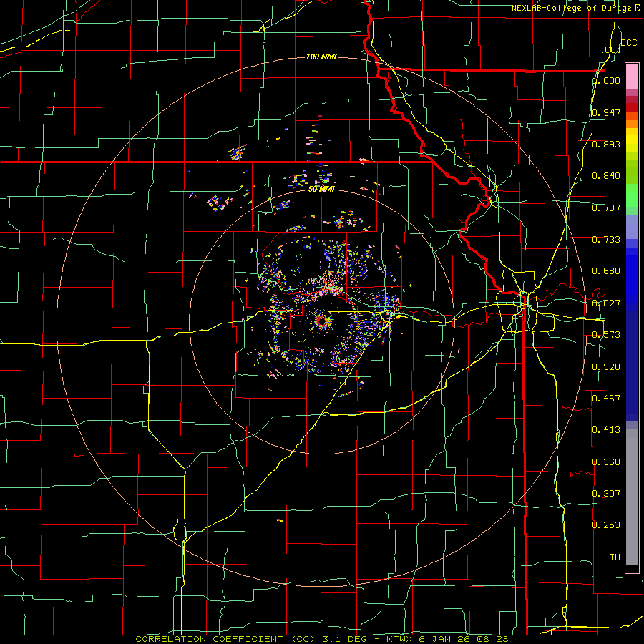Click the TH threshold label
Viewport: 644px width, 644px height.
point(615,557)
